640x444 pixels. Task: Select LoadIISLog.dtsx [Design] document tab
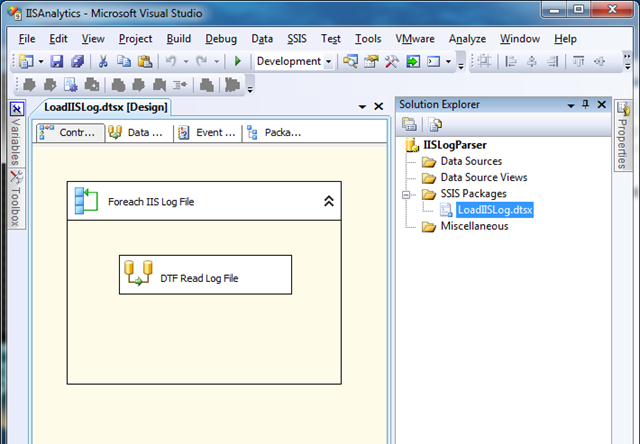[106, 107]
